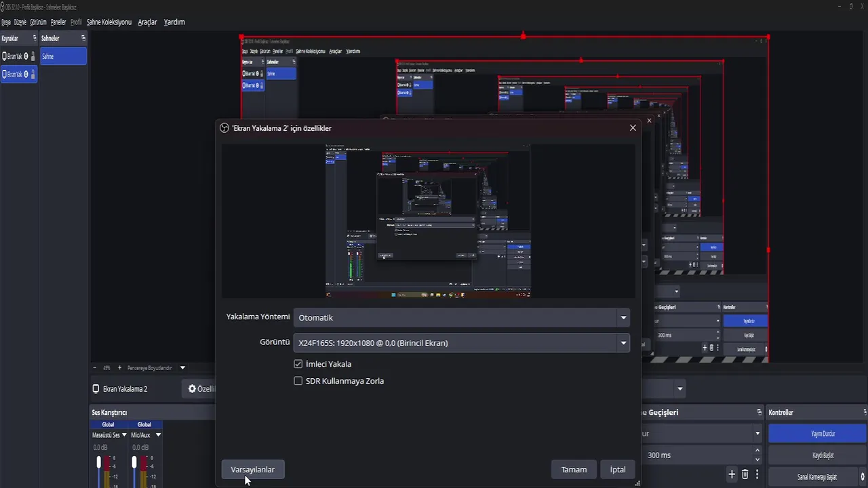Image resolution: width=868 pixels, height=488 pixels.
Task: Increase transition duration with the up arrow
Action: pos(757,451)
